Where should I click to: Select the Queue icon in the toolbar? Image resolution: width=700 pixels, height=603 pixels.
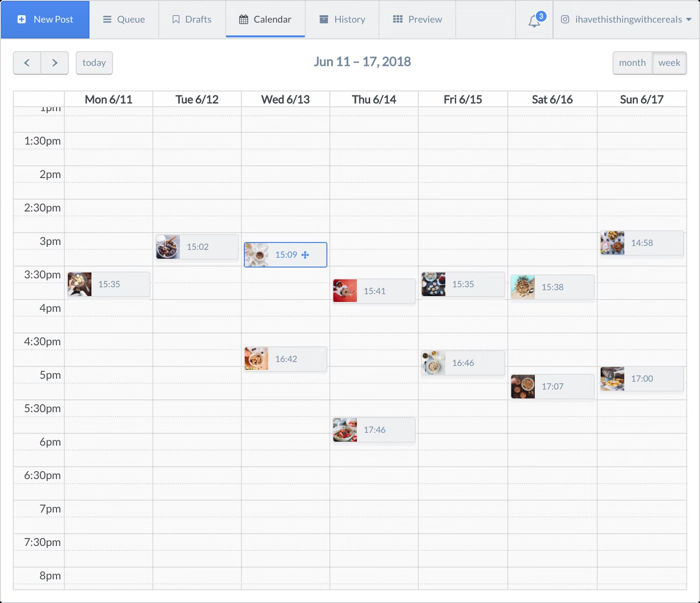107,19
